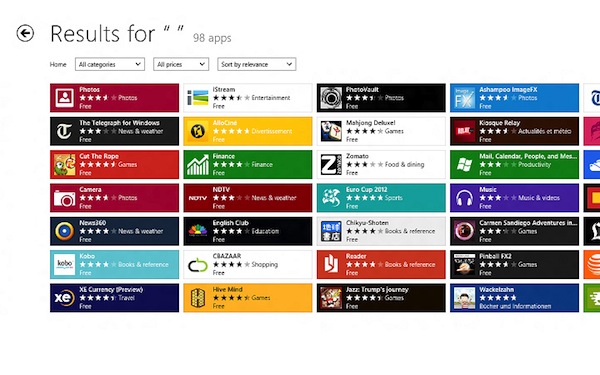Click the Hive Mind title
The height and width of the screenshot is (375, 600).
[x=227, y=289]
